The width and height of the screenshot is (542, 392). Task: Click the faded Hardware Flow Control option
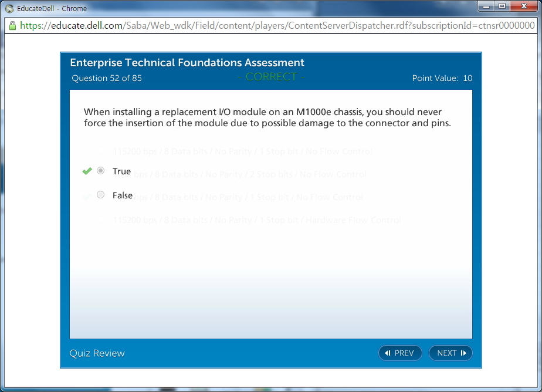(257, 220)
